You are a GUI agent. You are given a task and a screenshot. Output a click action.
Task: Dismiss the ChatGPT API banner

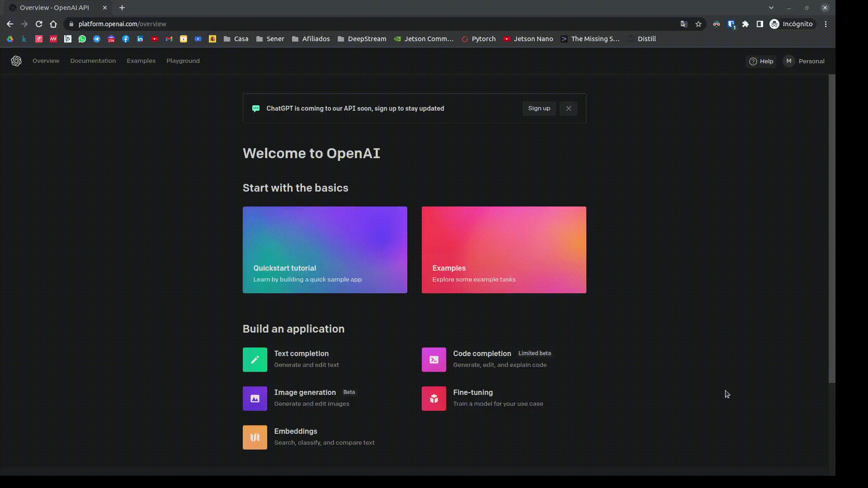pos(568,108)
